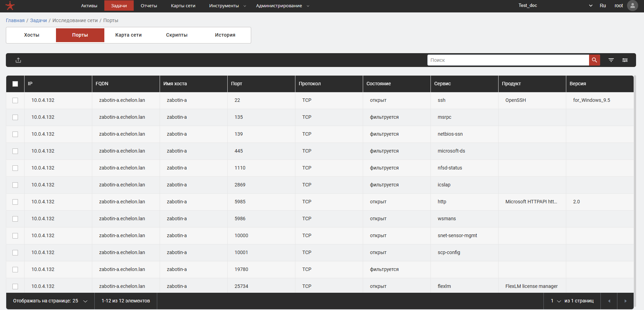Check the row for port 22
This screenshot has width=644, height=310.
click(x=15, y=100)
